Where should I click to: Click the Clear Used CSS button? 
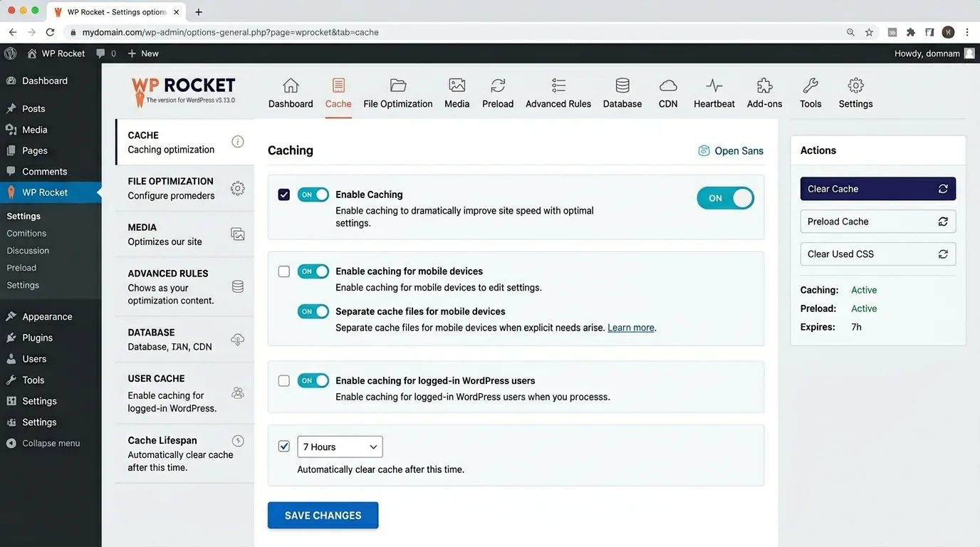click(878, 254)
